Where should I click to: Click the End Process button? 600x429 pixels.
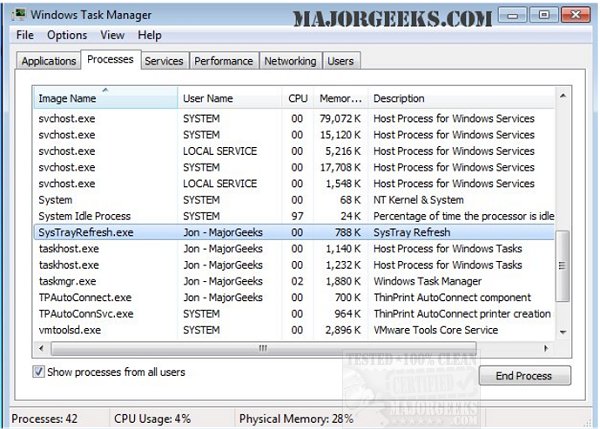pyautogui.click(x=524, y=375)
